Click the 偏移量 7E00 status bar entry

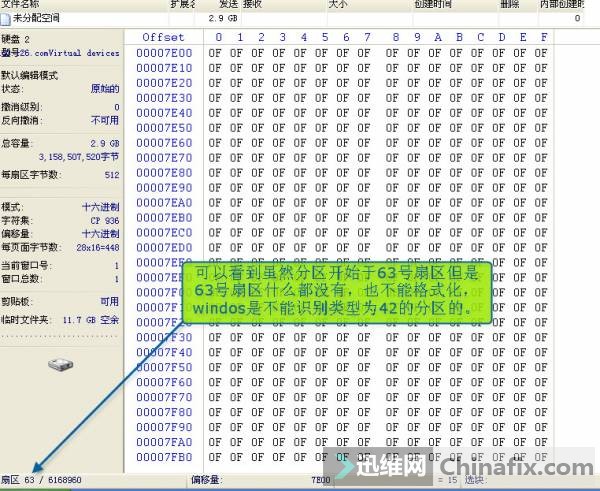[261, 480]
